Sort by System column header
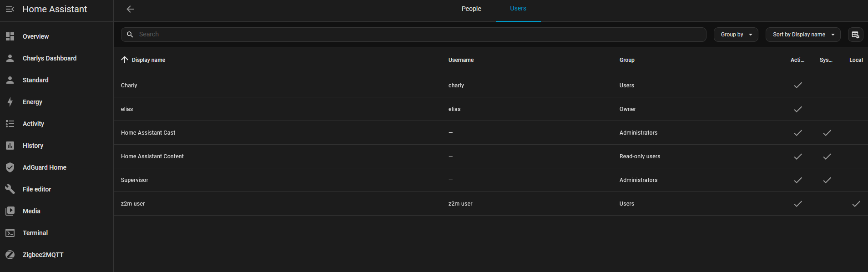868x272 pixels. 826,60
